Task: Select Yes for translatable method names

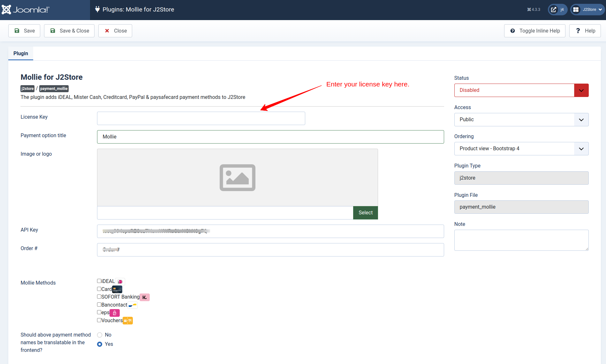Action: (100, 344)
